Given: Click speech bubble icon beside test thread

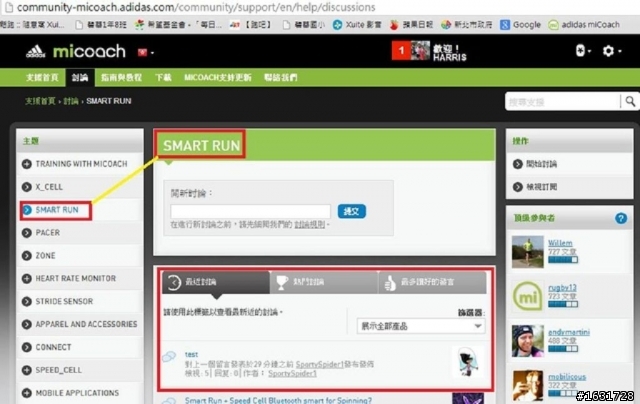Looking at the screenshot, I should 169,356.
